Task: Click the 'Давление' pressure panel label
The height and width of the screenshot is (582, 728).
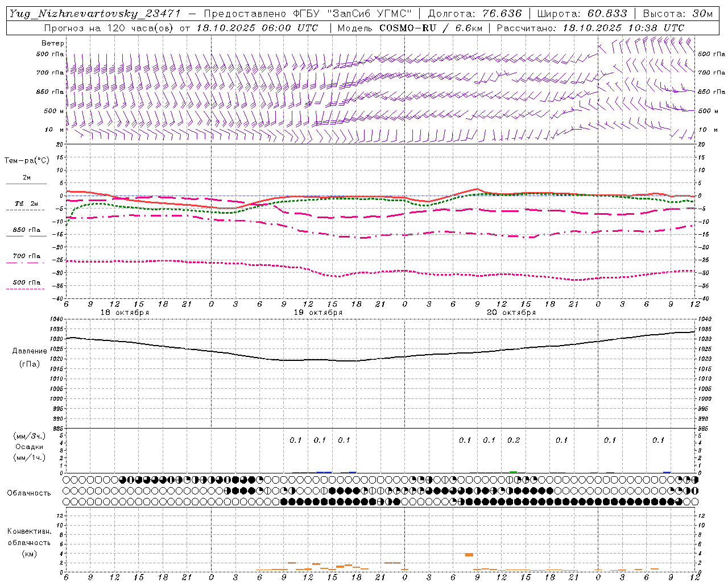Action: [30, 351]
